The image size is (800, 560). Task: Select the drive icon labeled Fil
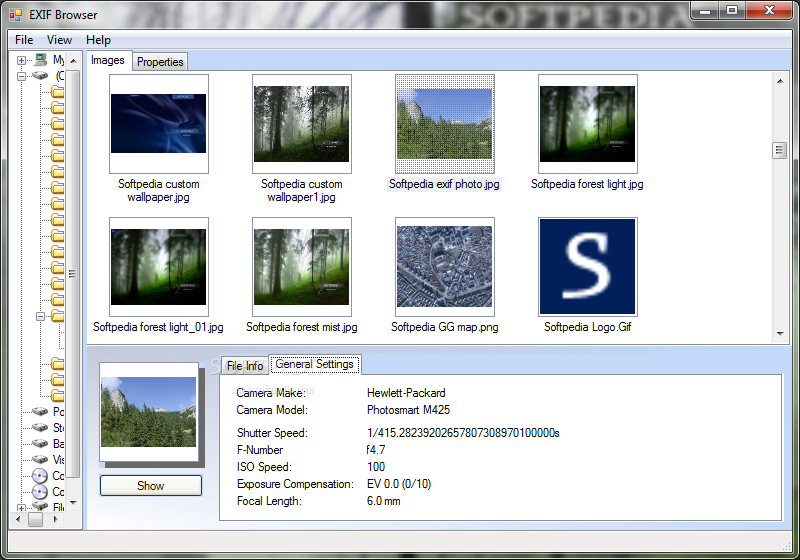click(40, 506)
